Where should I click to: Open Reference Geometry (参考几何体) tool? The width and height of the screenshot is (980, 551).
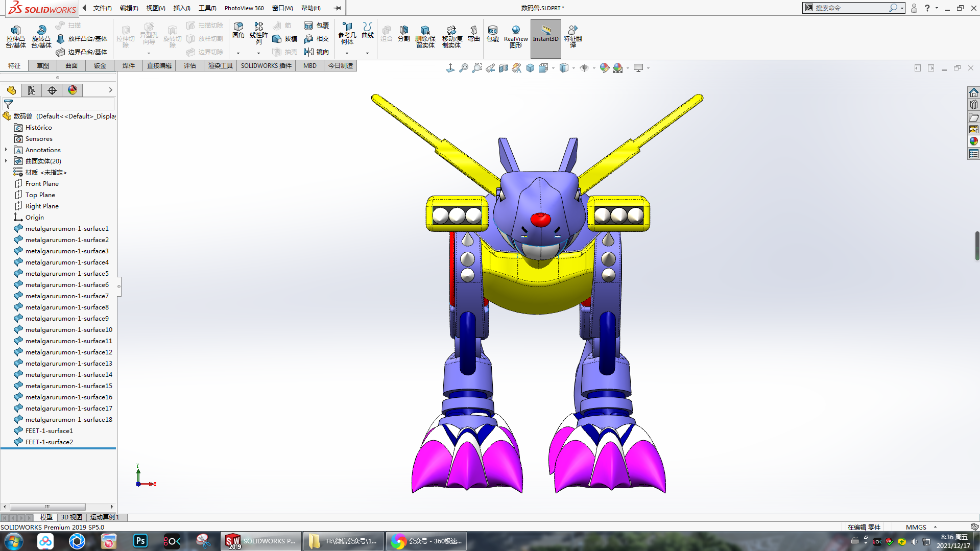pos(347,33)
